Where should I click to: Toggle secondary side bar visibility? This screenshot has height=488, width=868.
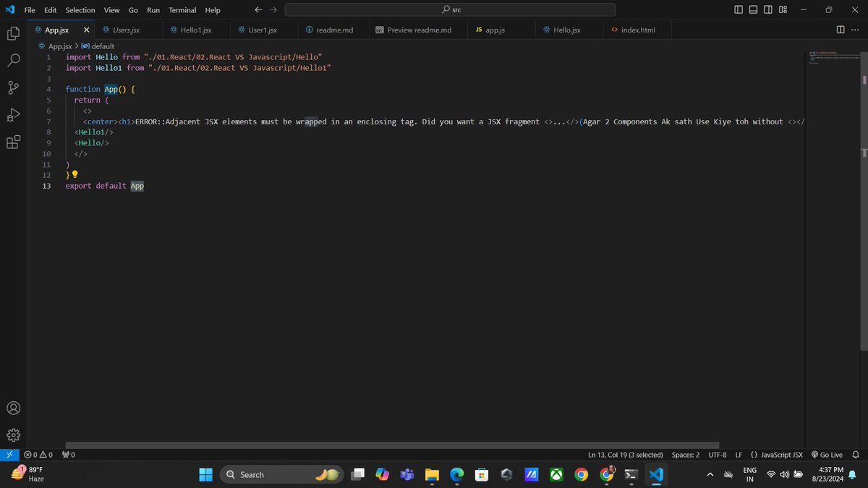[x=768, y=9]
